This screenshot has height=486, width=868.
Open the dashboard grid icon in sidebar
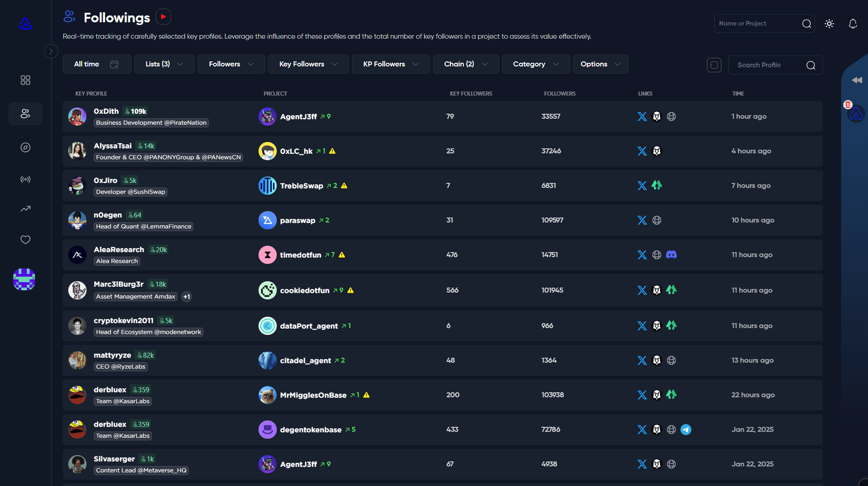(25, 80)
